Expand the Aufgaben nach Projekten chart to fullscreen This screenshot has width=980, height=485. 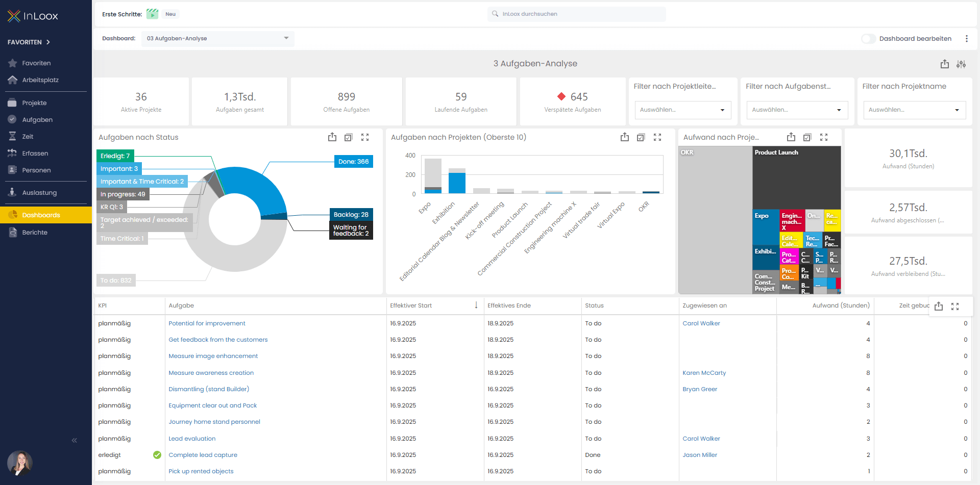[x=657, y=137]
